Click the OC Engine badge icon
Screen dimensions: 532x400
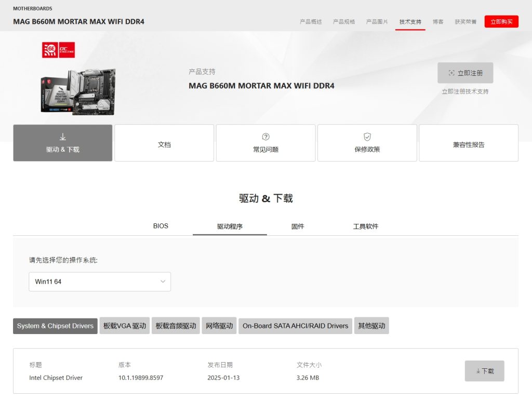(x=67, y=50)
